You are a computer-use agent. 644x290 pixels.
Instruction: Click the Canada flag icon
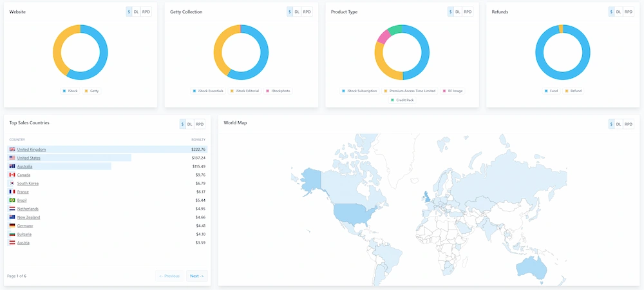tap(12, 175)
